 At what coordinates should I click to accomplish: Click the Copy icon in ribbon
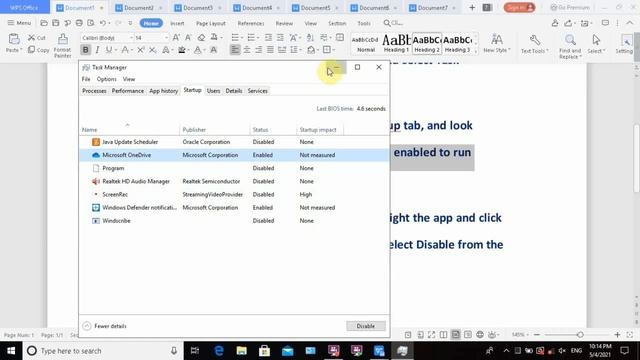[x=31, y=50]
